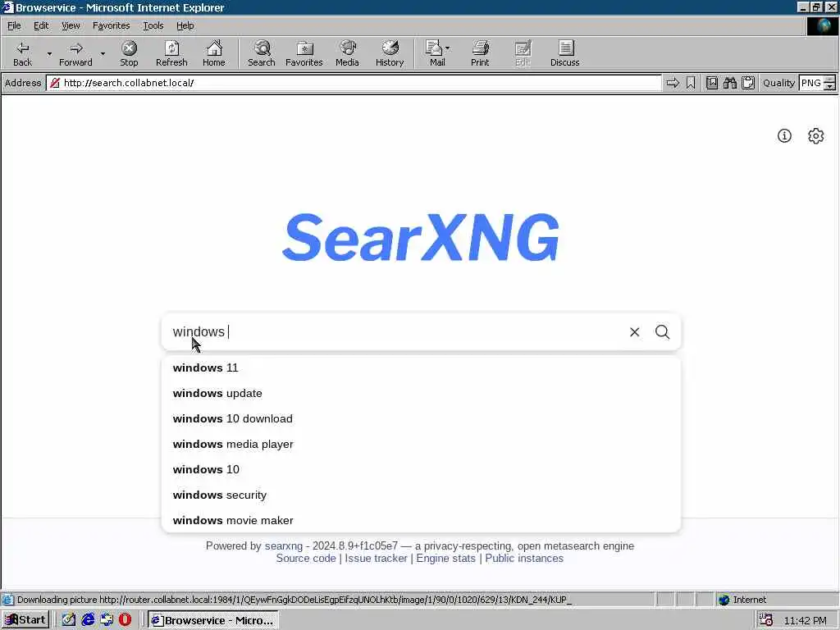840x630 pixels.
Task: Open the Back history dropdown arrow
Action: click(x=49, y=53)
